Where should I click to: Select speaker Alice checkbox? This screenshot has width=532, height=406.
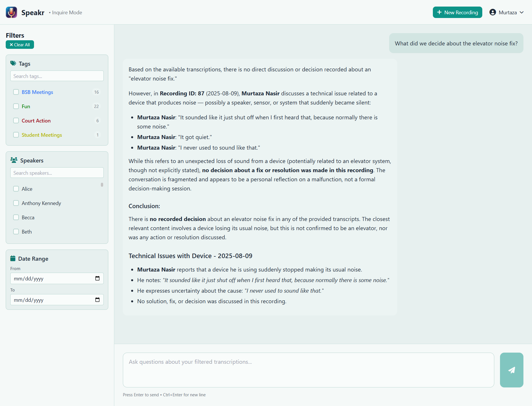[x=16, y=189]
